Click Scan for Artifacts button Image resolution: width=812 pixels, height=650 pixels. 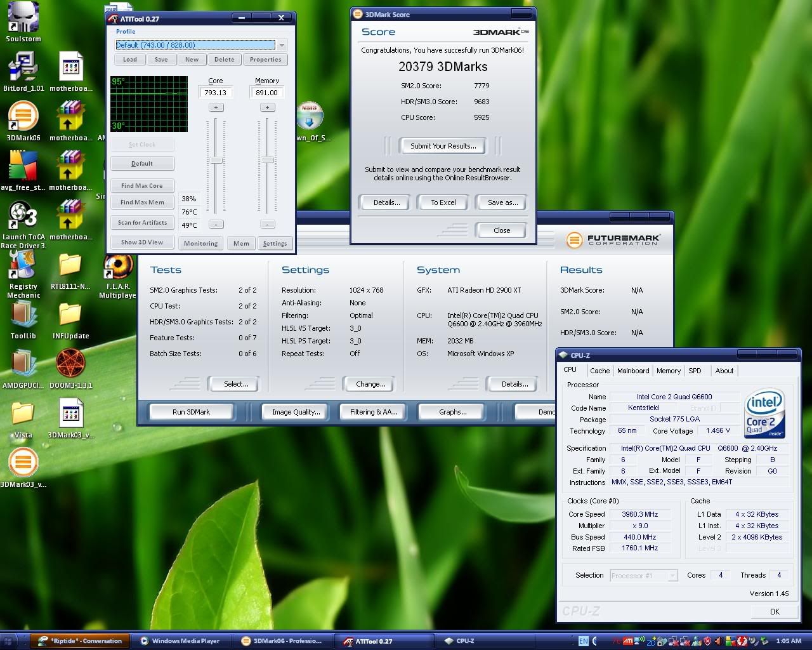tap(142, 223)
